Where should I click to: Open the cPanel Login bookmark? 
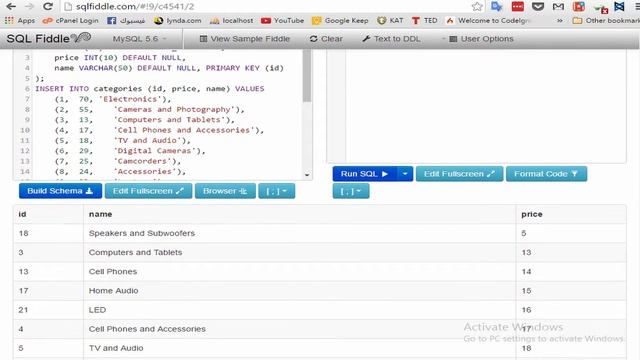point(71,20)
